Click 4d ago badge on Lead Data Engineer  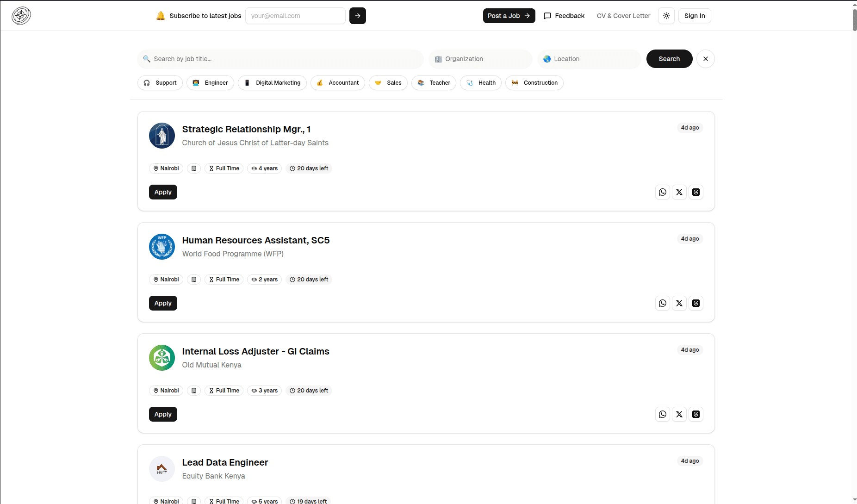pos(690,461)
